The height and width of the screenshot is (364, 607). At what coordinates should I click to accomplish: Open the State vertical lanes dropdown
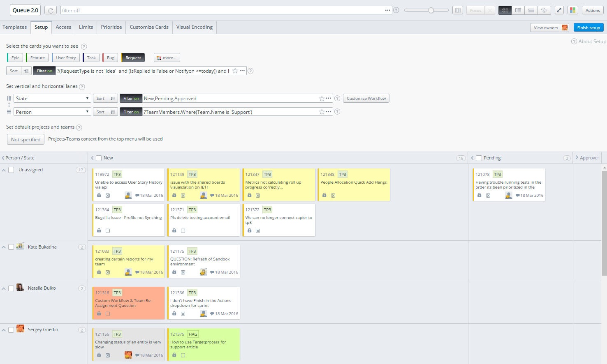(52, 98)
